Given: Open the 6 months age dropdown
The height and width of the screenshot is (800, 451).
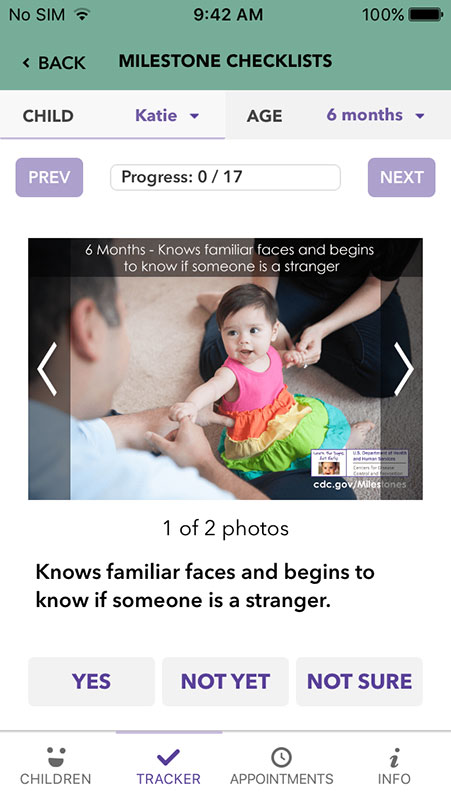Looking at the screenshot, I should [x=375, y=115].
